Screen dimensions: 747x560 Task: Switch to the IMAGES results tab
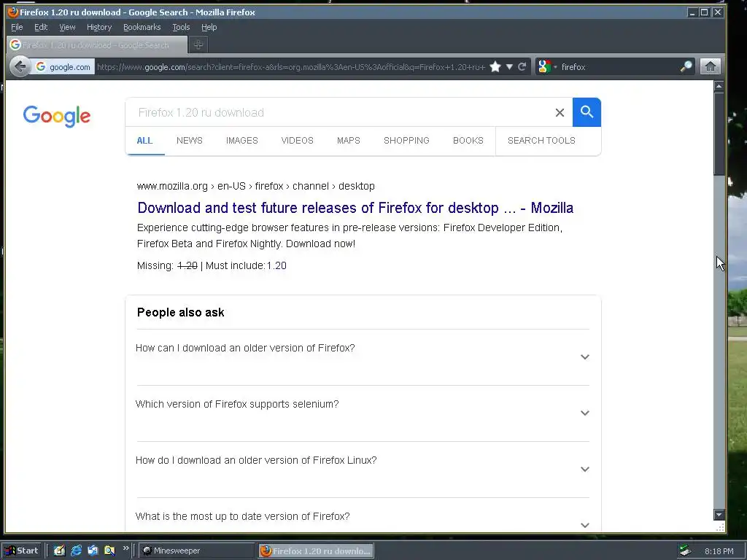[242, 141]
